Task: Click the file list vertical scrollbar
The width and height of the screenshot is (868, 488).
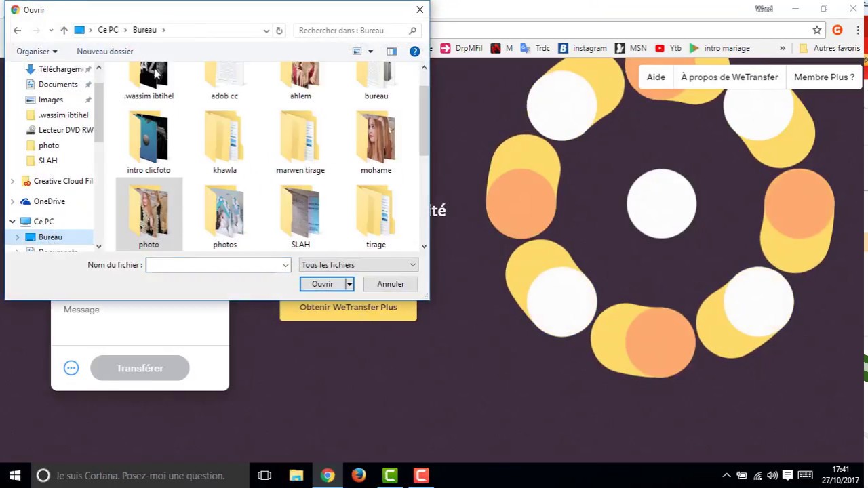Action: click(x=424, y=122)
